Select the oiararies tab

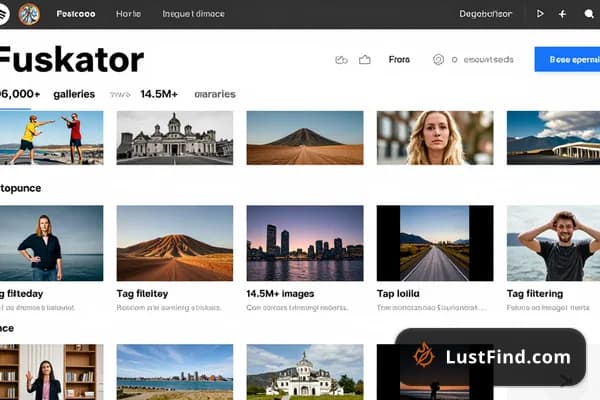pos(215,94)
